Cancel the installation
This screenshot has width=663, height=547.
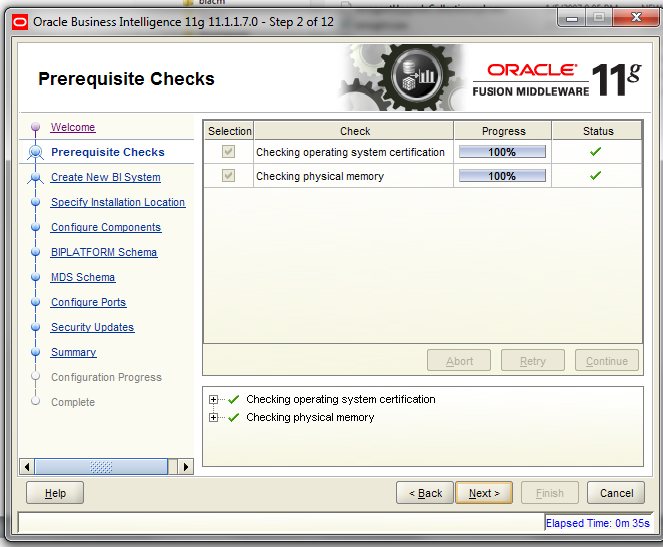coord(616,492)
